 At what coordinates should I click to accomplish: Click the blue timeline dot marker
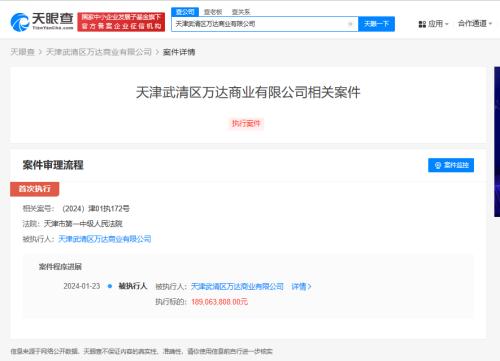point(110,286)
